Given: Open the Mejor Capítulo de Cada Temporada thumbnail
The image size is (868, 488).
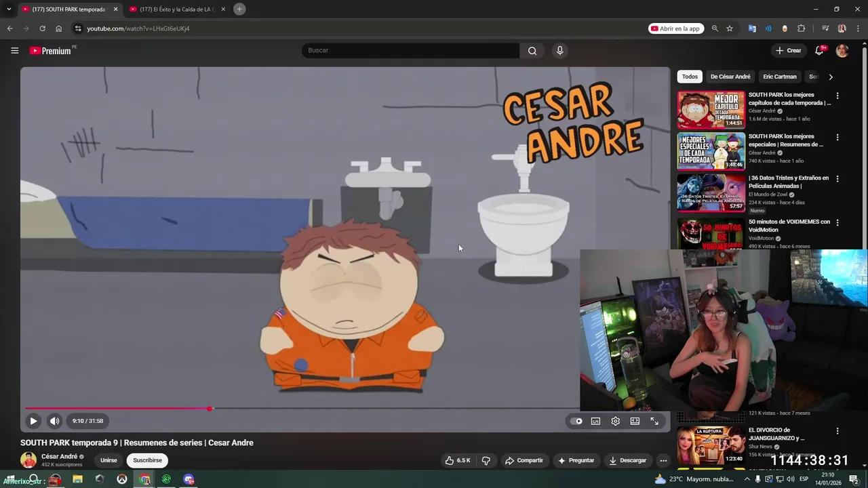Looking at the screenshot, I should tap(711, 109).
